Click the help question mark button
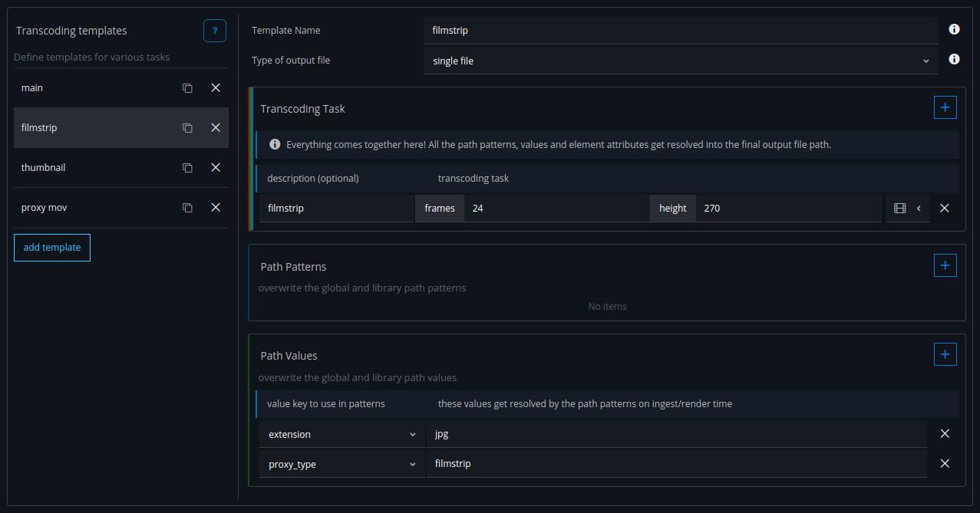The image size is (980, 513). click(x=215, y=31)
